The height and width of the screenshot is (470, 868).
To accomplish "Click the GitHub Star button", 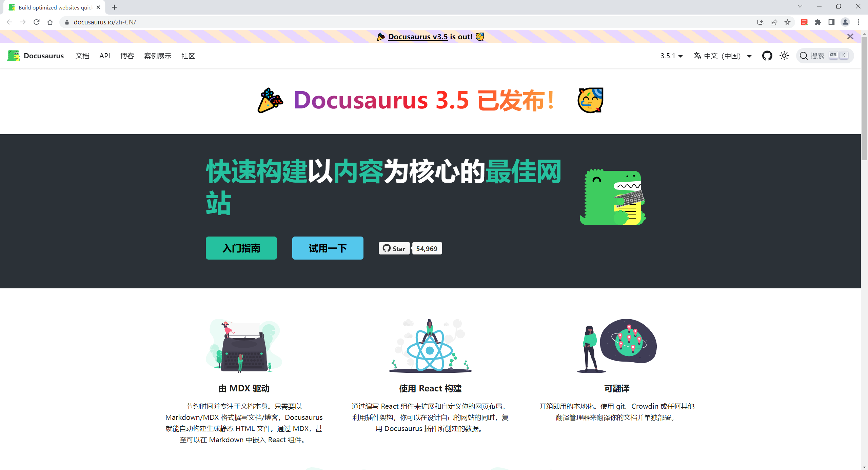I will [x=394, y=248].
